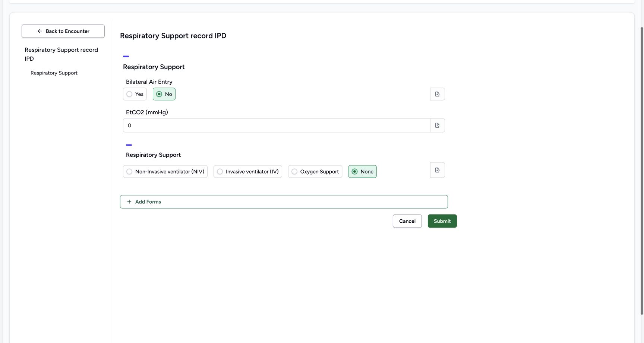Screen dimensions: 644x343
Task: Click the EtCO2 (mmHg) input field
Action: pyautogui.click(x=277, y=126)
